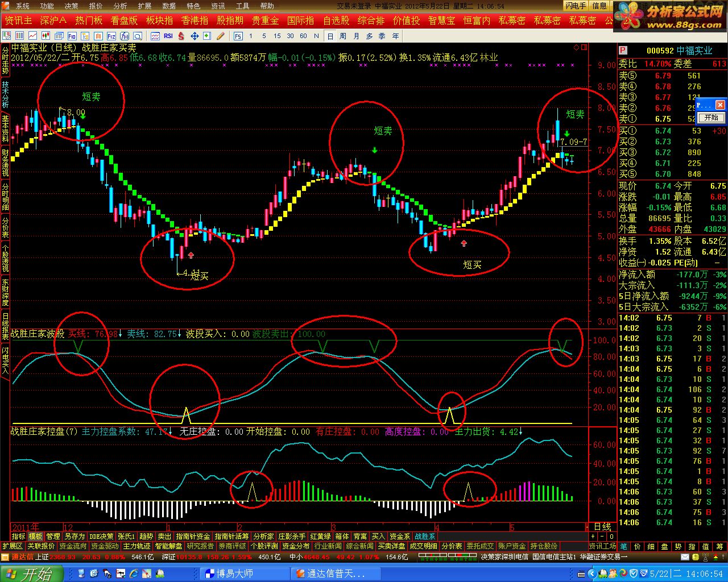Click the 财务透视 left sidebar tab
Image resolution: width=728 pixels, height=582 pixels.
tap(5, 163)
